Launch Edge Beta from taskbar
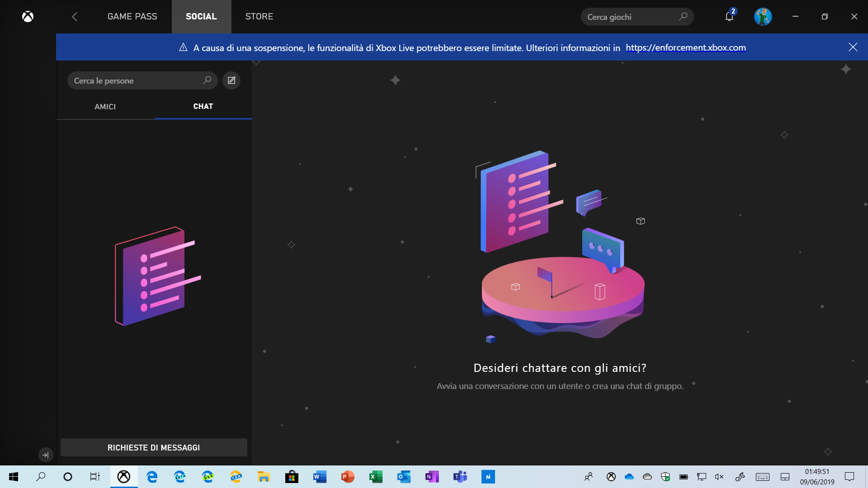Screen dimensions: 868x488 click(x=180, y=477)
